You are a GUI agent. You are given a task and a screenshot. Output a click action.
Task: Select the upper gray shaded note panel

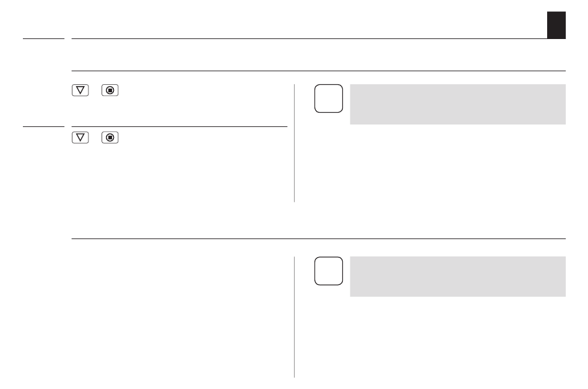click(x=457, y=104)
